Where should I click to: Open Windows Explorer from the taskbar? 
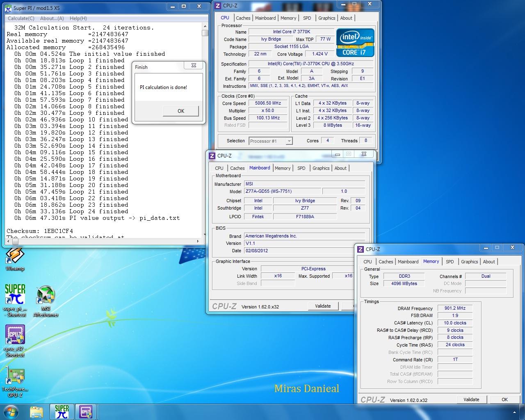pyautogui.click(x=37, y=412)
